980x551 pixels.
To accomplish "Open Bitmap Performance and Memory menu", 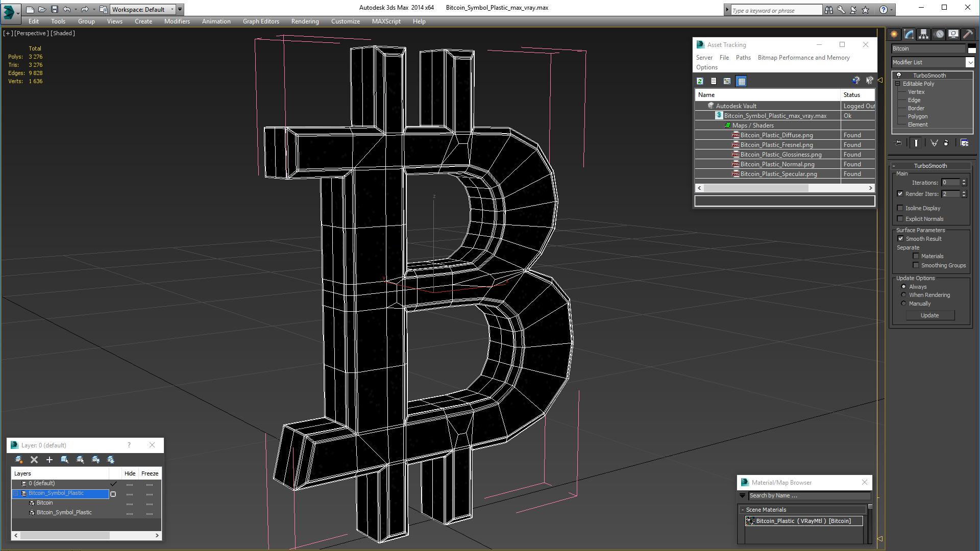I will pyautogui.click(x=803, y=58).
